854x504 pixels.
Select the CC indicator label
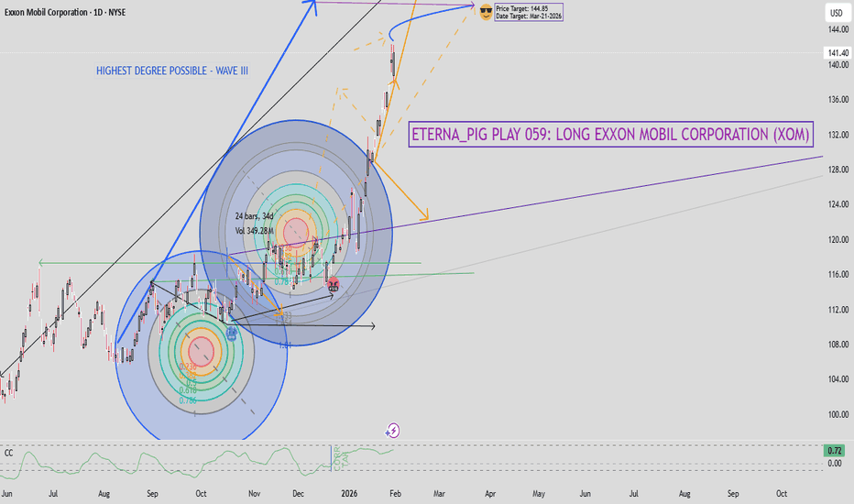click(8, 452)
